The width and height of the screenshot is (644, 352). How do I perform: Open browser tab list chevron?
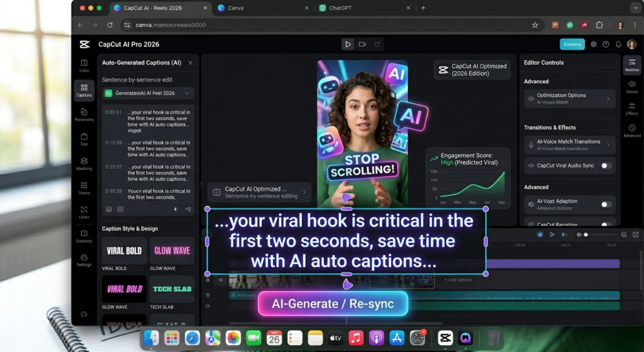(635, 8)
